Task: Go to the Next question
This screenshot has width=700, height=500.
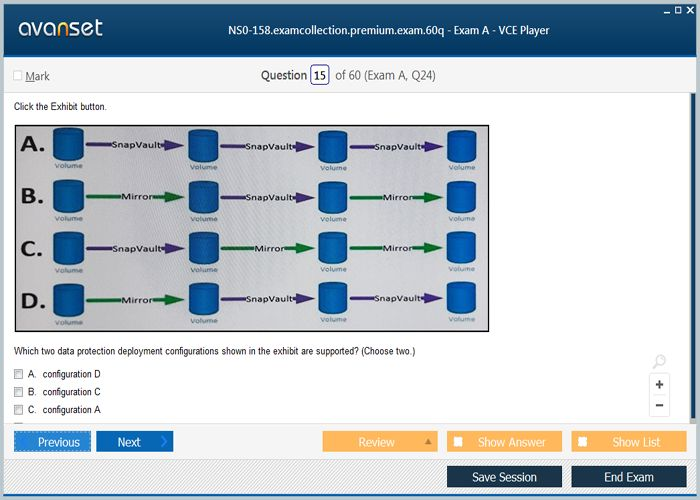Action: point(134,442)
